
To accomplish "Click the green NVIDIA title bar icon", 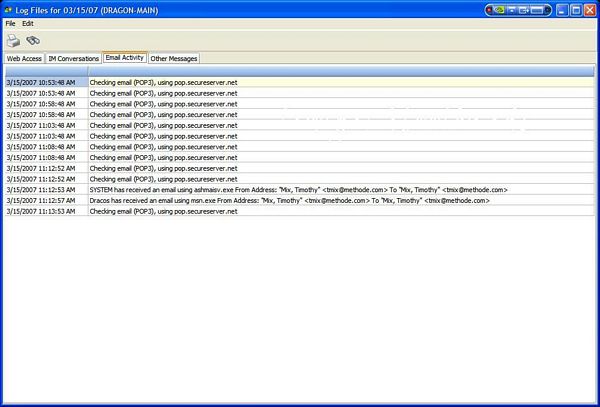I will pos(497,8).
